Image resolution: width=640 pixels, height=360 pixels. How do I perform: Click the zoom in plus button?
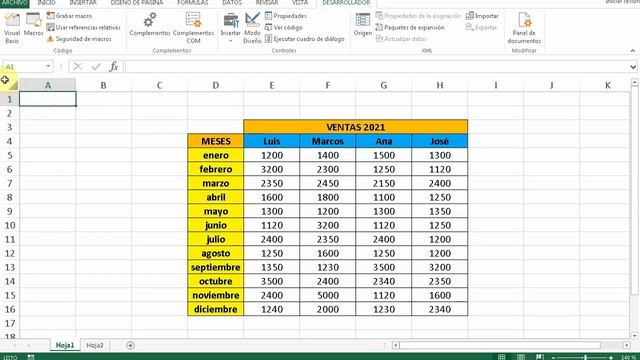(x=611, y=358)
